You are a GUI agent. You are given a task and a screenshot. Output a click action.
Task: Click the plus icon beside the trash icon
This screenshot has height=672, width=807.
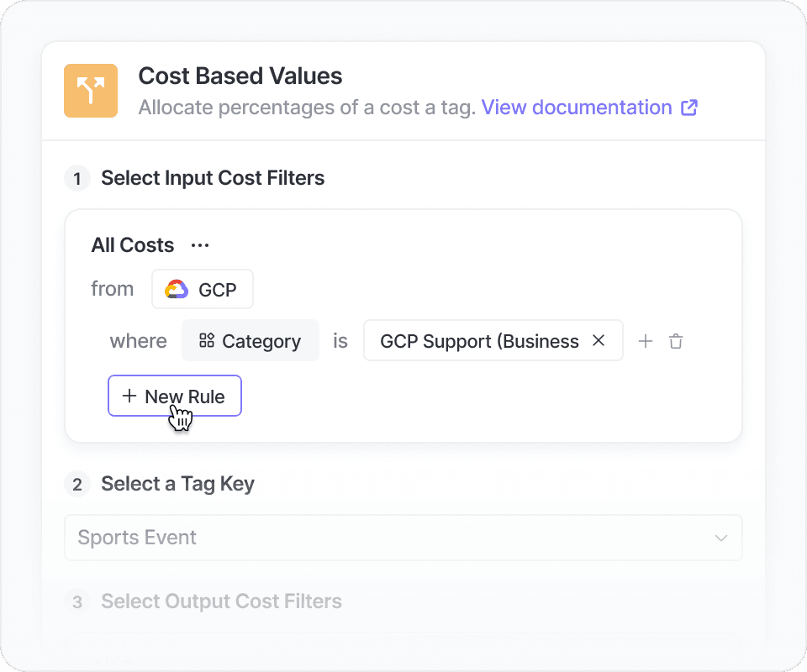645,341
